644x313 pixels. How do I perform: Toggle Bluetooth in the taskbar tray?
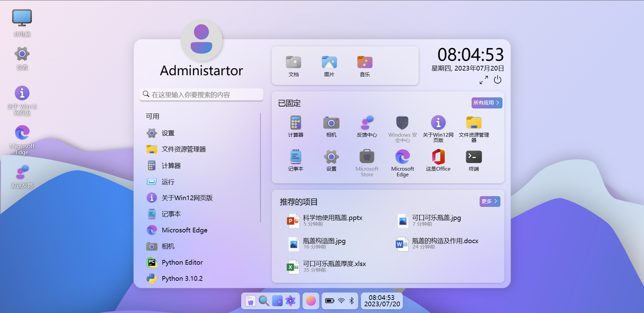(352, 301)
